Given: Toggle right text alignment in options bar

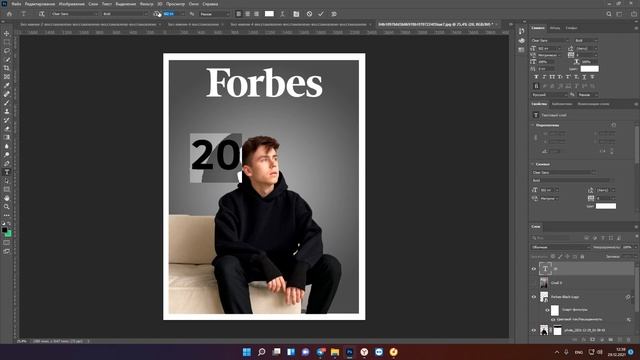Looking at the screenshot, I should pyautogui.click(x=256, y=14).
